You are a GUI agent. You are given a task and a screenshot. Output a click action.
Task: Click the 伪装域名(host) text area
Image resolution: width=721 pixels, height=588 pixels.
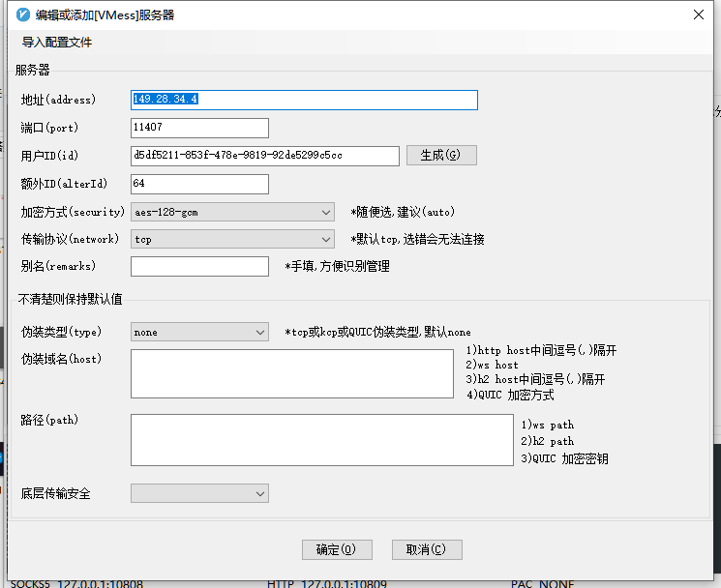[x=291, y=373]
